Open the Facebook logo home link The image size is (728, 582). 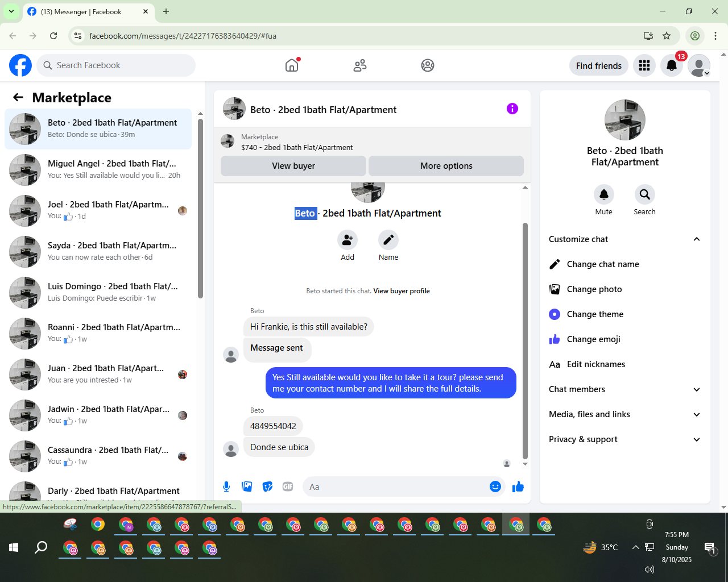point(20,65)
